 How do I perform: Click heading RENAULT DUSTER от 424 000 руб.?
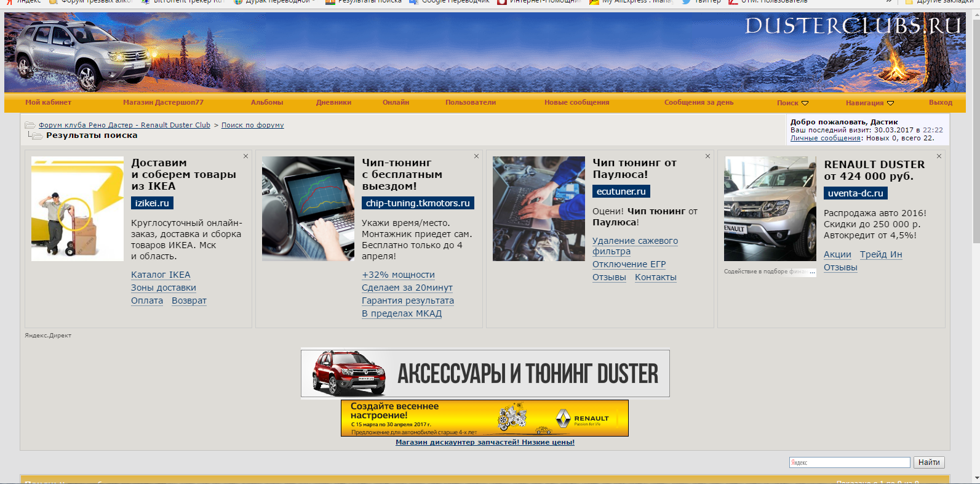tap(874, 170)
